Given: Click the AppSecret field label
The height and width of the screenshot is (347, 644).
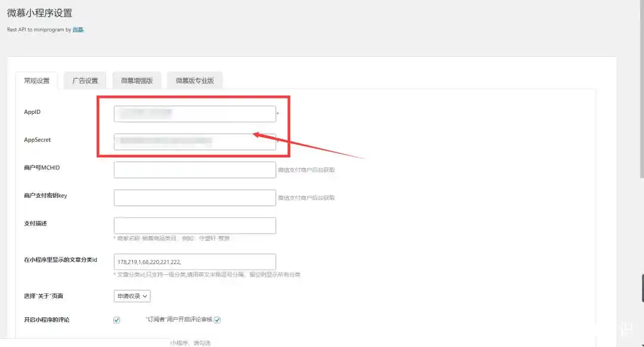Looking at the screenshot, I should point(37,140).
